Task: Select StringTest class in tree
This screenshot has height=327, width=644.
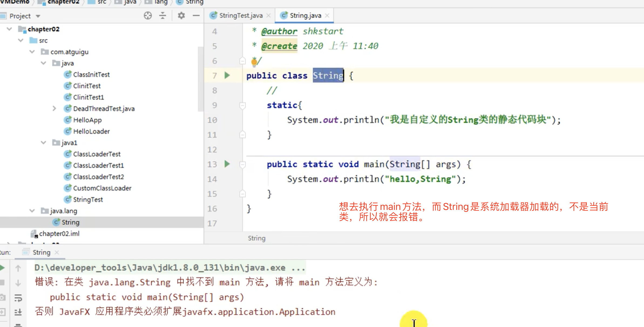Action: click(88, 199)
